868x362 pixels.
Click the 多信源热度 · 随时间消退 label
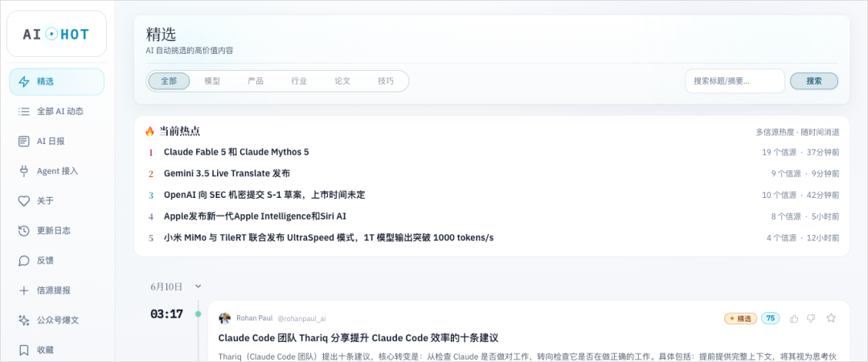pyautogui.click(x=798, y=133)
